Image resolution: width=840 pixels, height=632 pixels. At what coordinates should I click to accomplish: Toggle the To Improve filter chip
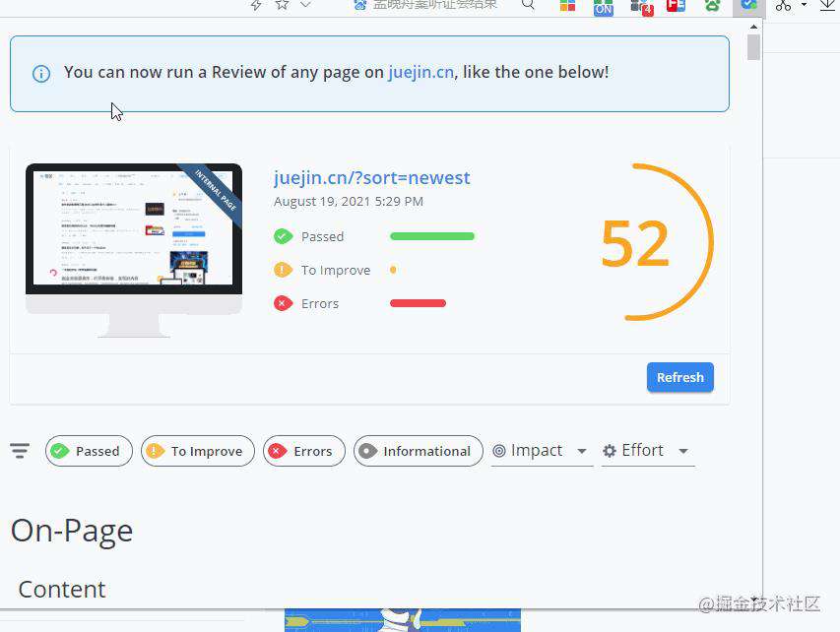pyautogui.click(x=198, y=451)
